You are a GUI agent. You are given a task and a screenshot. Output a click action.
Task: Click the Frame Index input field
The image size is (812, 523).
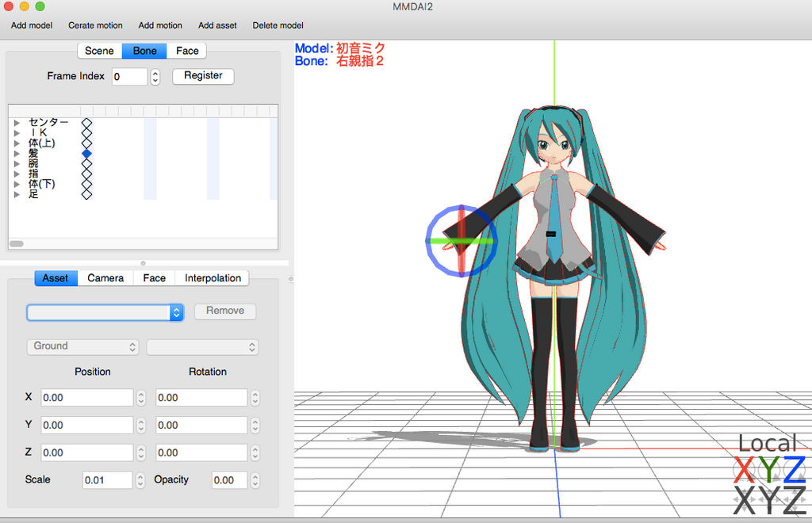pos(129,77)
